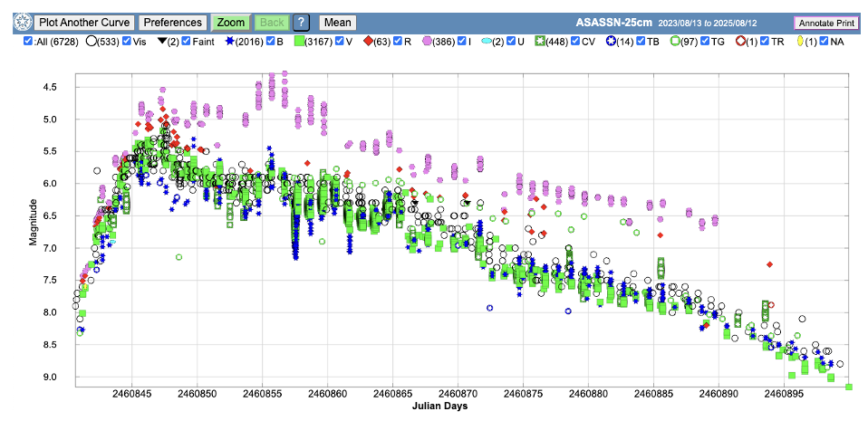Screen dimensions: 868x440
Task: Click the Plot Another Curve button
Action: (84, 23)
